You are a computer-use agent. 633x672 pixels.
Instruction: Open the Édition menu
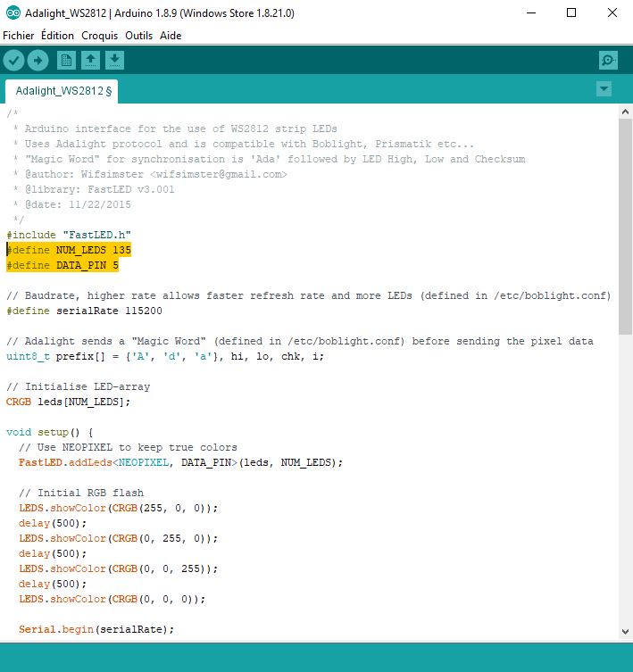point(57,36)
